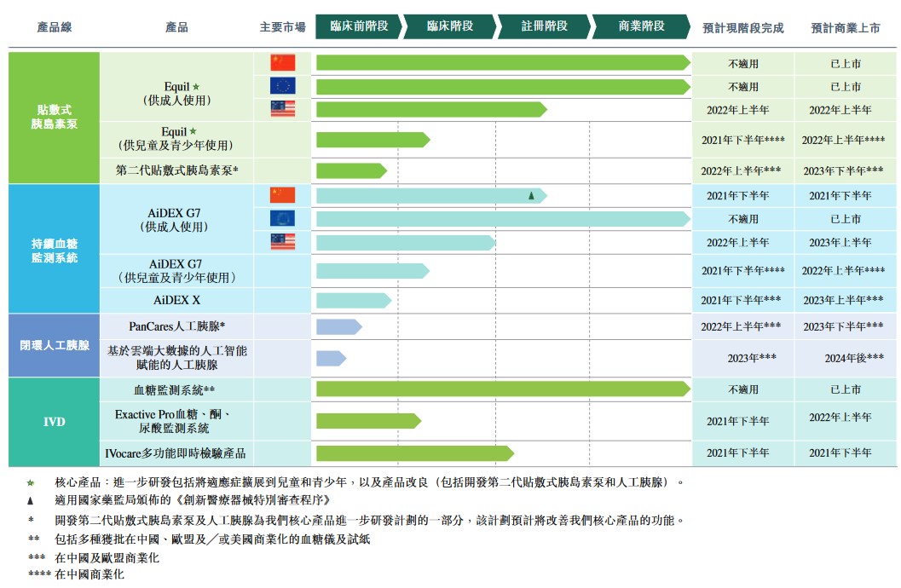Click 2023年上半年 in the AiDEX G7 US row
This screenshot has width=901, height=588.
coord(840,243)
